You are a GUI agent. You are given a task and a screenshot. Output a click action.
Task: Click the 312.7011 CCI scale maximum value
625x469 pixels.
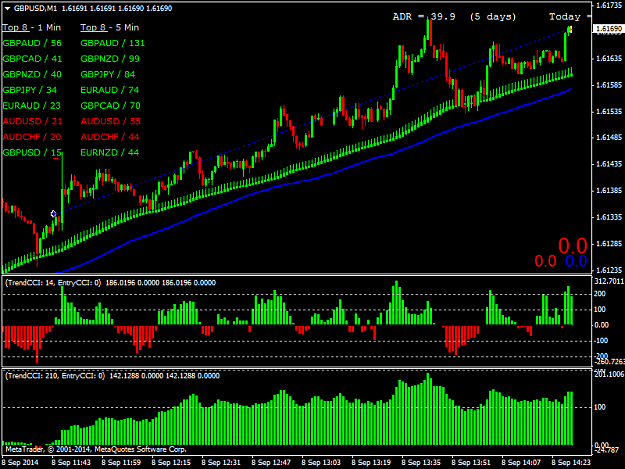click(x=609, y=281)
